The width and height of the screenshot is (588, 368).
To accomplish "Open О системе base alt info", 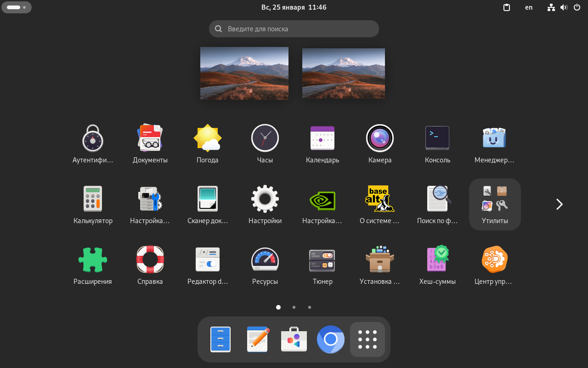I will [380, 199].
